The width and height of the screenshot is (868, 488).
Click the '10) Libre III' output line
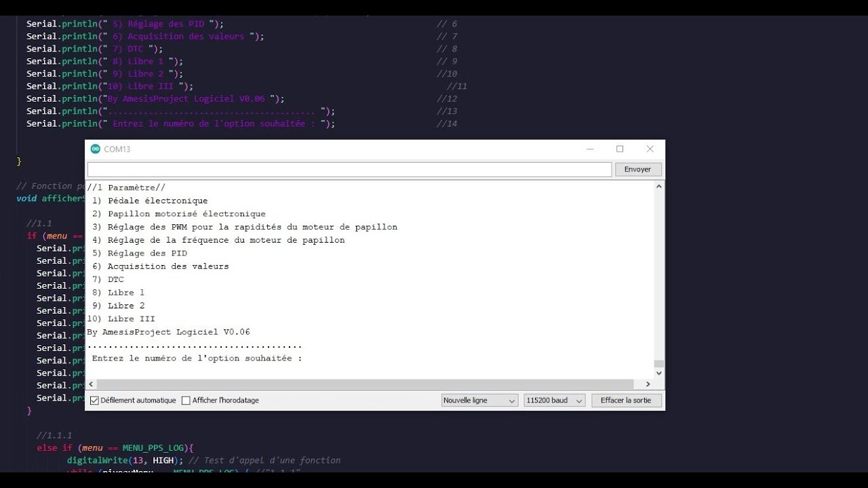point(121,319)
